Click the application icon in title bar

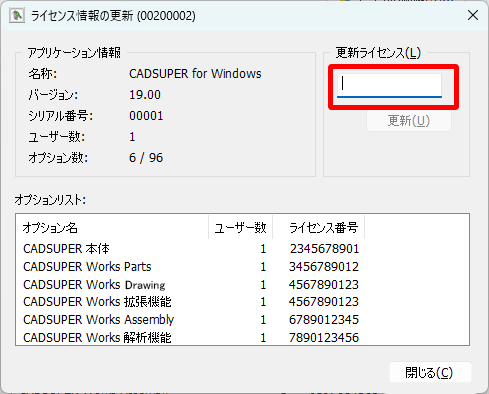[17, 16]
